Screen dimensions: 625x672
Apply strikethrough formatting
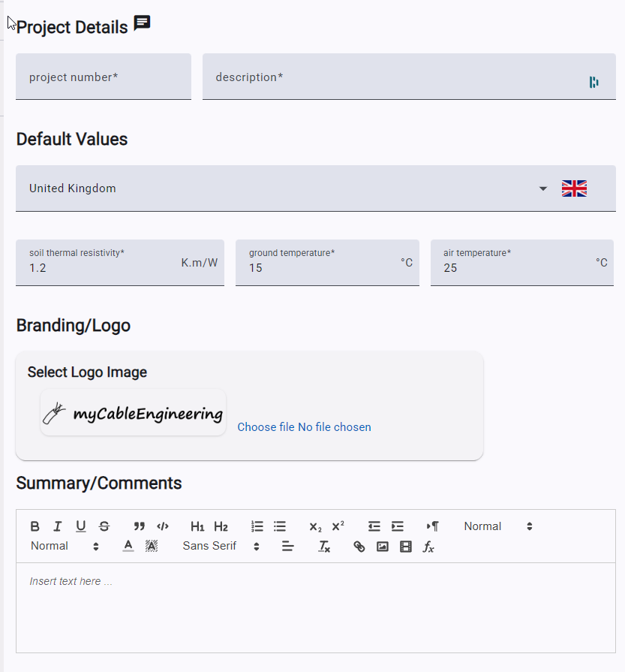pos(104,526)
